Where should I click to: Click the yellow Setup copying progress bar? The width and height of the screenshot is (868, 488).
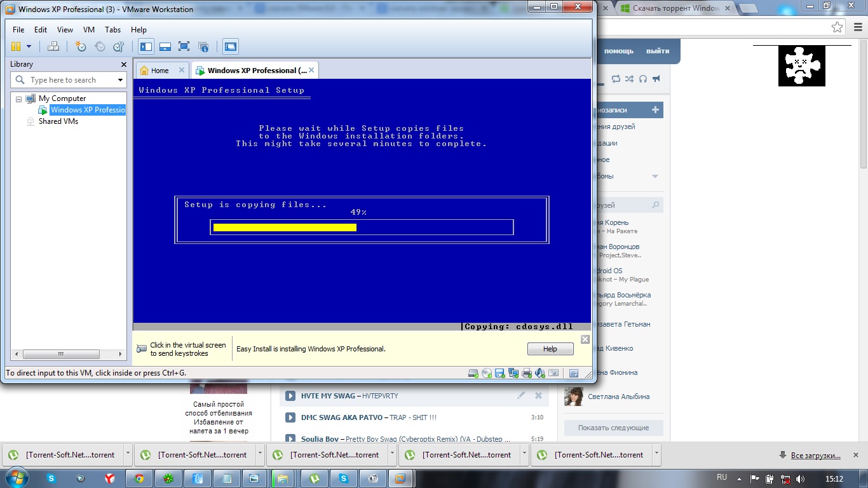click(285, 227)
